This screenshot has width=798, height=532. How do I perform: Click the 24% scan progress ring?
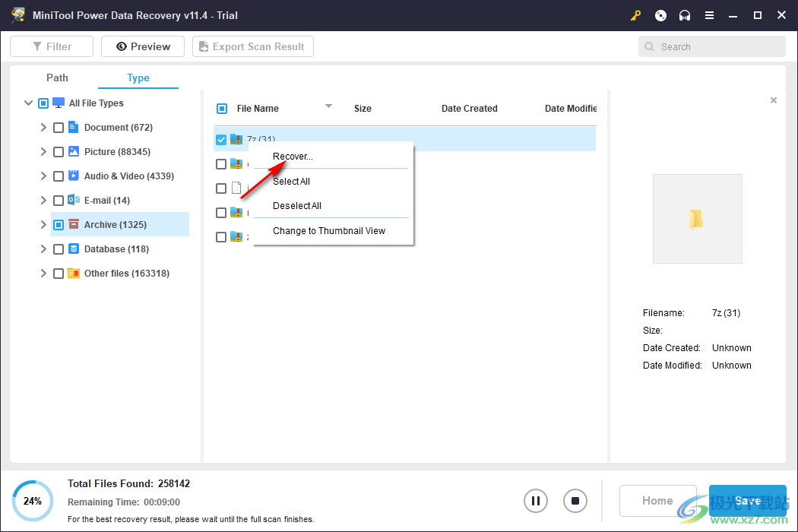[x=33, y=501]
